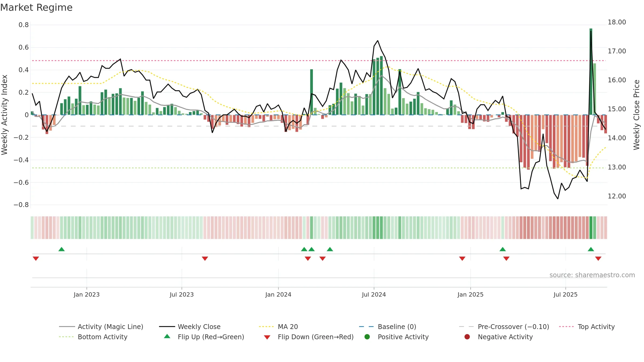Toggle the Flip Down (Green→Red) legend entry

309,337
